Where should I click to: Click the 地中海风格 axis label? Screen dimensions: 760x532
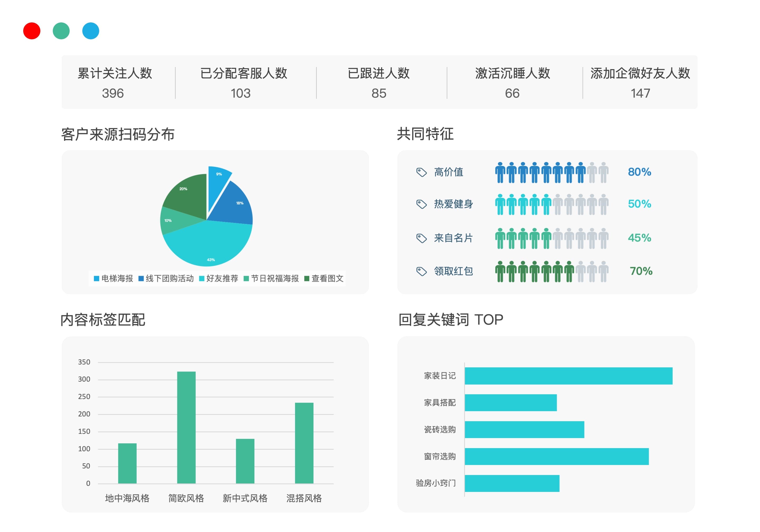(127, 498)
